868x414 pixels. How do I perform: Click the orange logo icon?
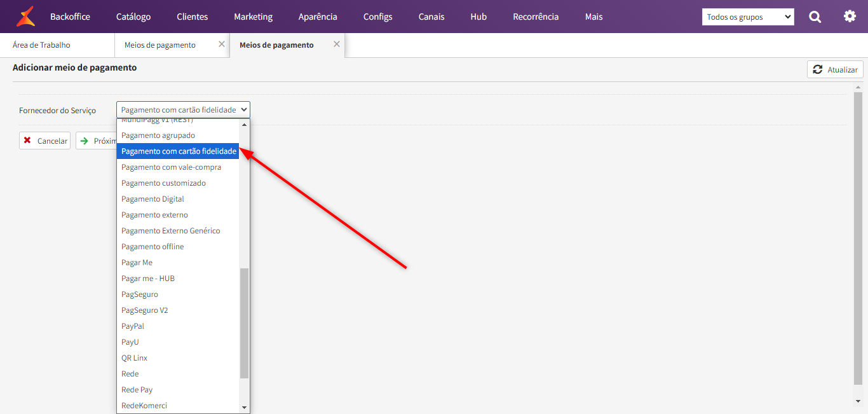click(25, 16)
